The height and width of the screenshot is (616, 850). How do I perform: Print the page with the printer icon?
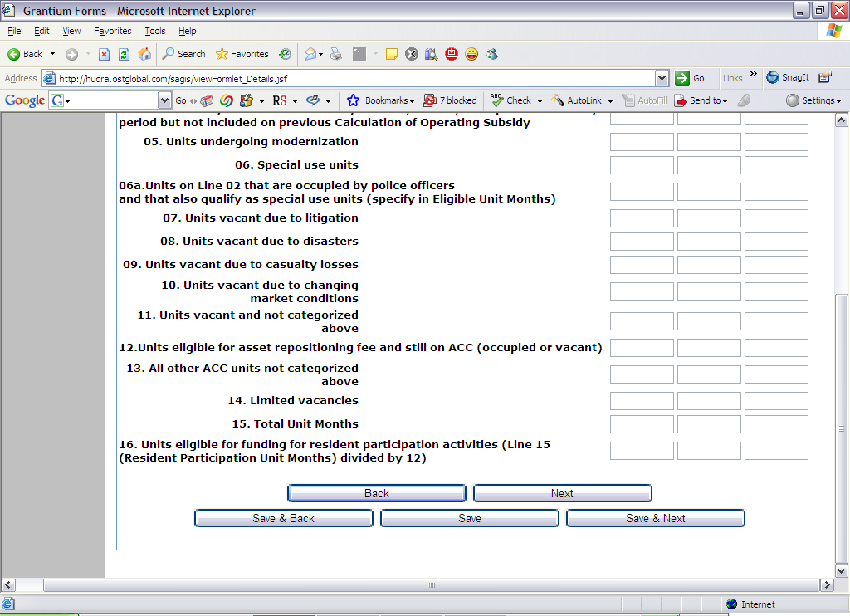336,54
